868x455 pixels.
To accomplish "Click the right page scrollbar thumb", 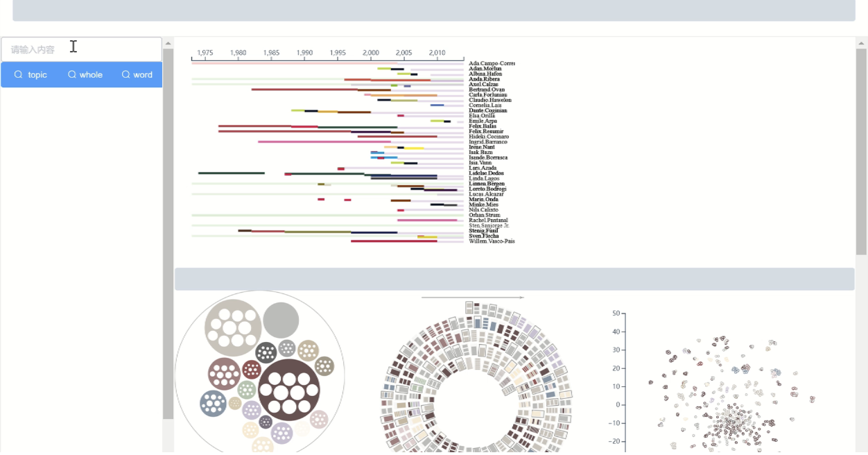I will (861, 152).
